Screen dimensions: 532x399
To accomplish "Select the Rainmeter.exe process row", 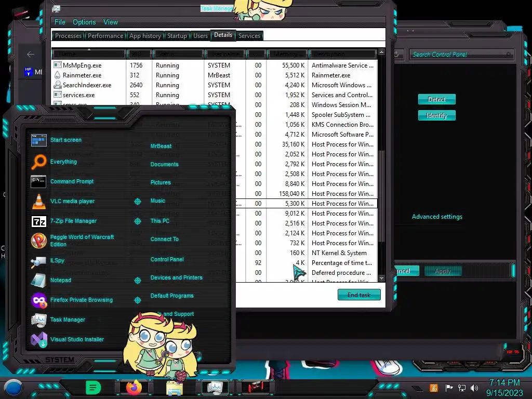I will pyautogui.click(x=215, y=75).
